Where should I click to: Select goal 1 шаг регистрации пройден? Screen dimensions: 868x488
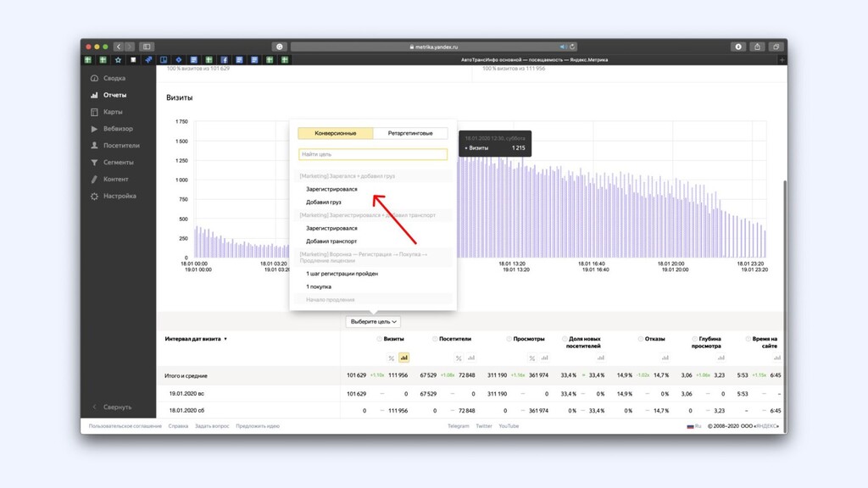tap(342, 274)
